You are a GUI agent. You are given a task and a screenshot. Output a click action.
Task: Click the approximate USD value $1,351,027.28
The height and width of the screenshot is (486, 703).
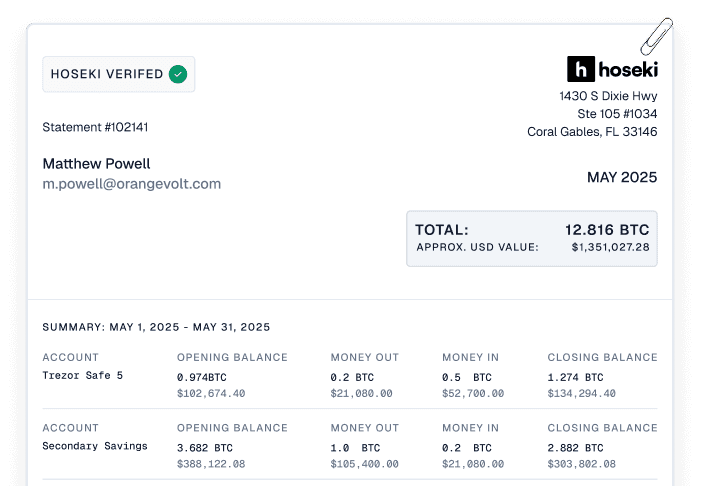[610, 247]
